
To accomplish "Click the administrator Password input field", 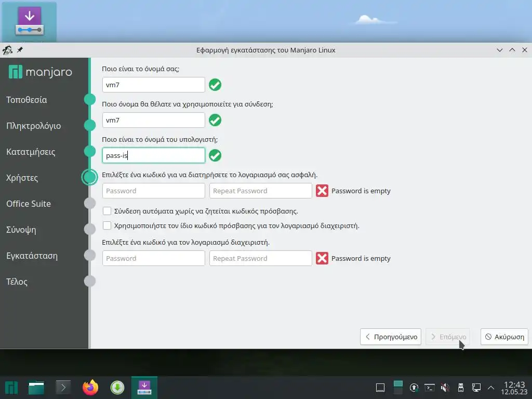I will tap(154, 258).
